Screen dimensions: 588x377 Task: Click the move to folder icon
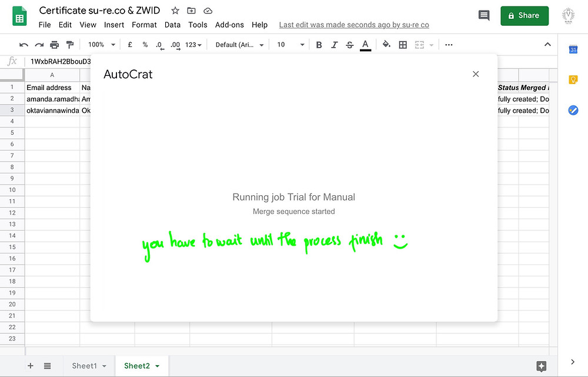(x=191, y=11)
